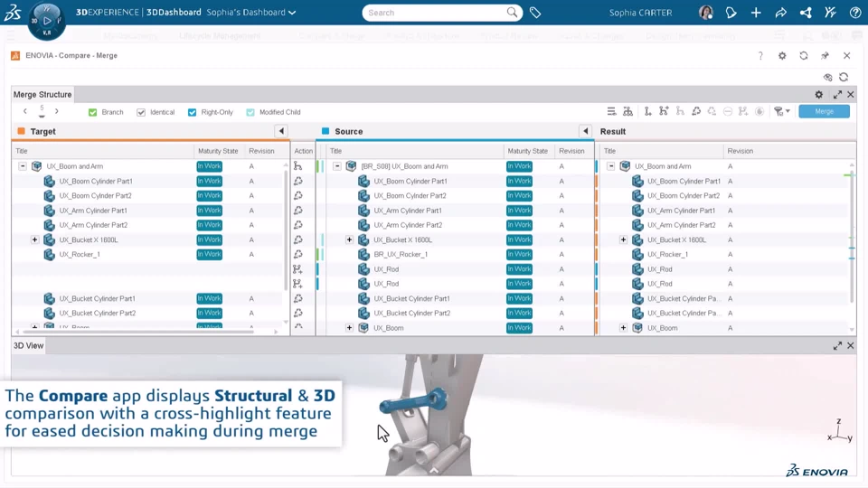Click action icon on first UX_Rod row
868x488 pixels.
pyautogui.click(x=297, y=269)
